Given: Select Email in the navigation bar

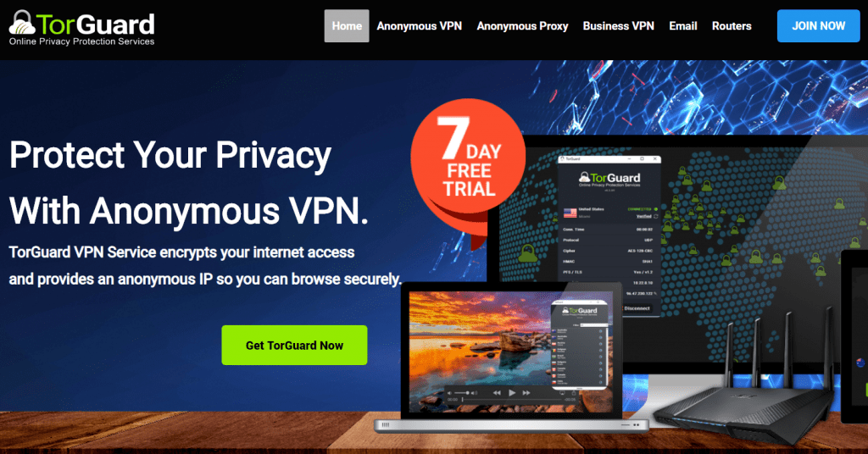Looking at the screenshot, I should click(x=682, y=26).
